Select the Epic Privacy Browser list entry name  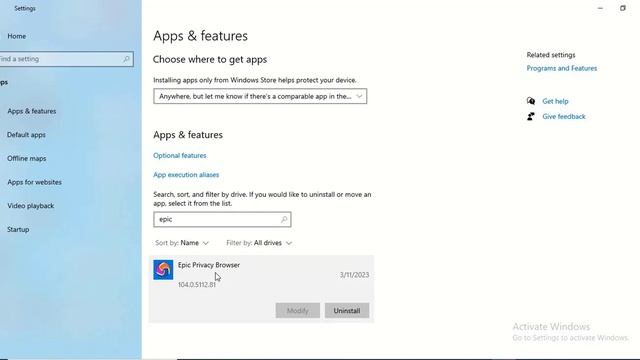tap(209, 265)
